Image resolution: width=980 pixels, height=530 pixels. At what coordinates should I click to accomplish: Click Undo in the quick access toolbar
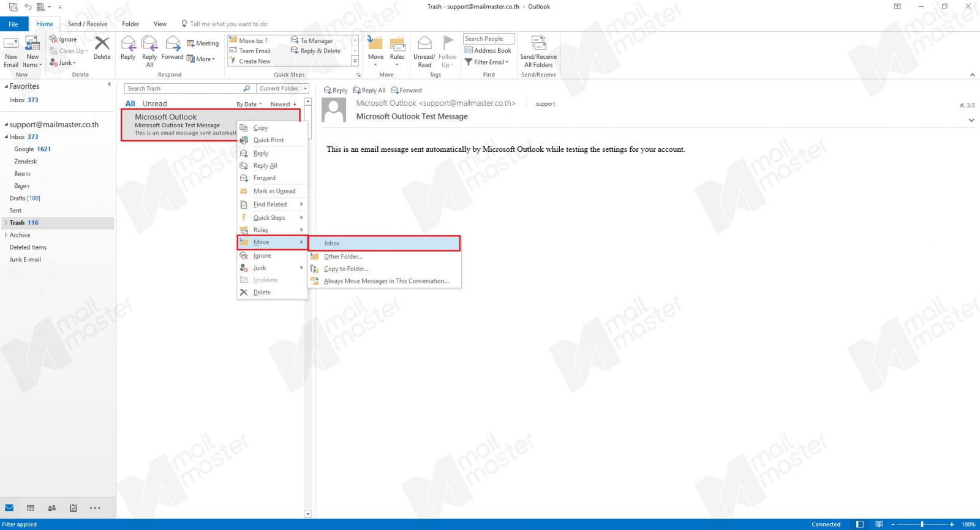coord(28,7)
